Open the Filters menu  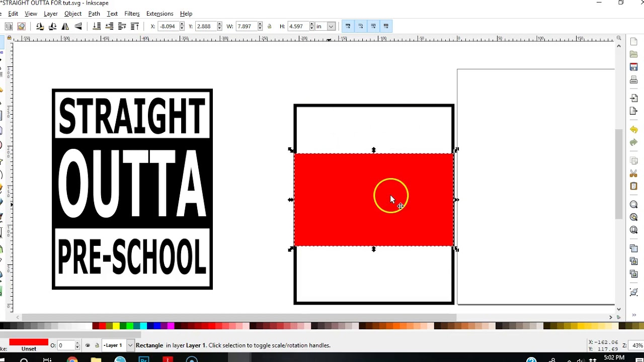click(x=132, y=14)
